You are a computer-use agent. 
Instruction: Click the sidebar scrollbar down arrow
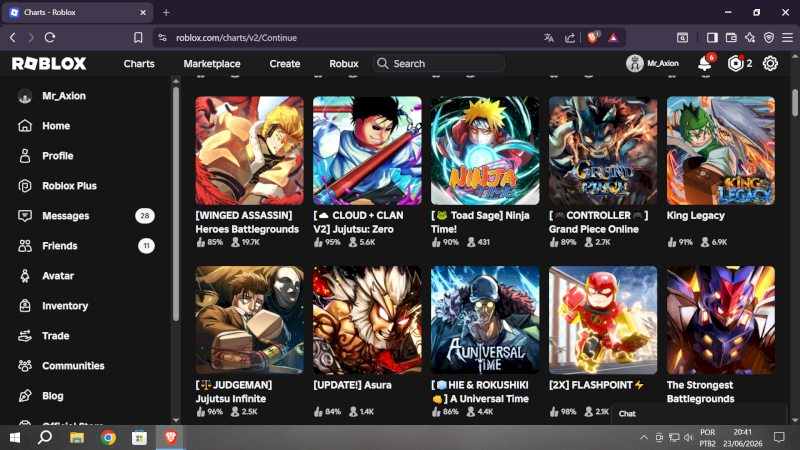(176, 420)
